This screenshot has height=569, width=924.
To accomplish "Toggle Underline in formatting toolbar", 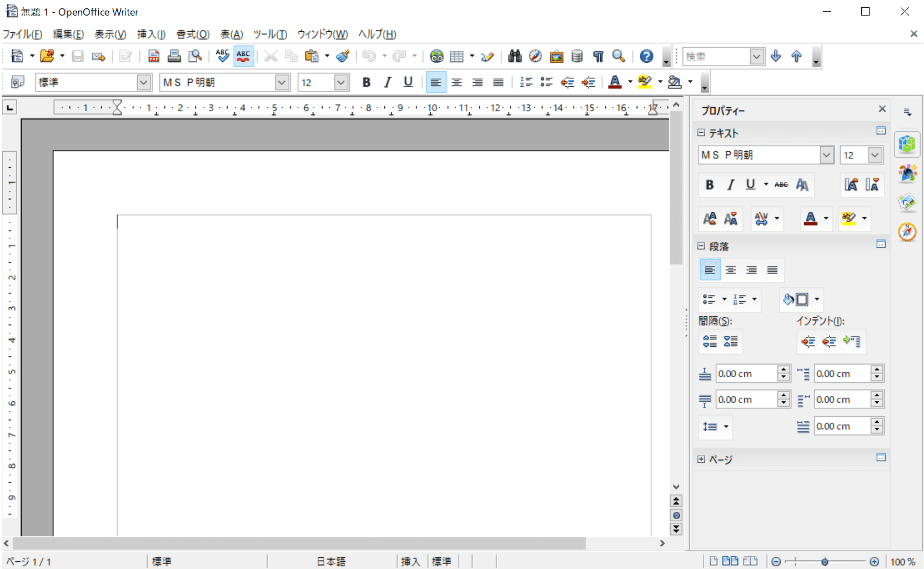I will point(408,82).
